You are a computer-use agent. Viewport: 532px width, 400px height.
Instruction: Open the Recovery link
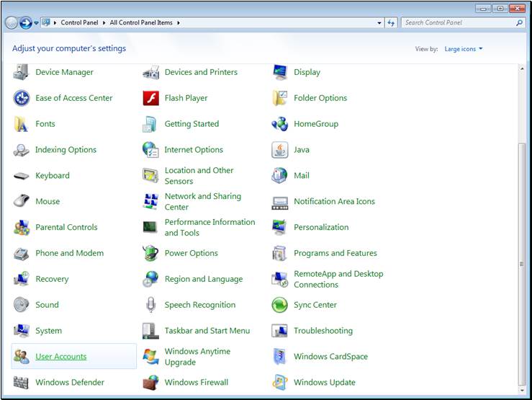click(x=53, y=279)
